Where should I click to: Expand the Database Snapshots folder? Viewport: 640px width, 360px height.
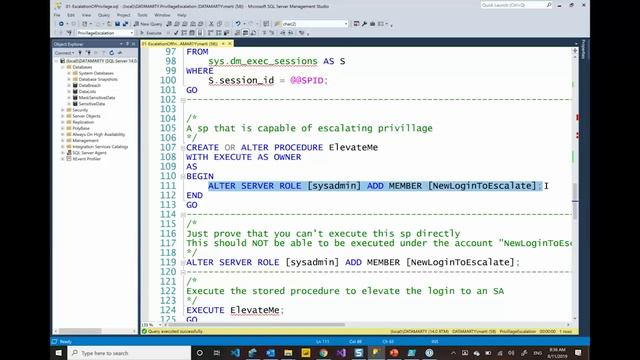69,80
